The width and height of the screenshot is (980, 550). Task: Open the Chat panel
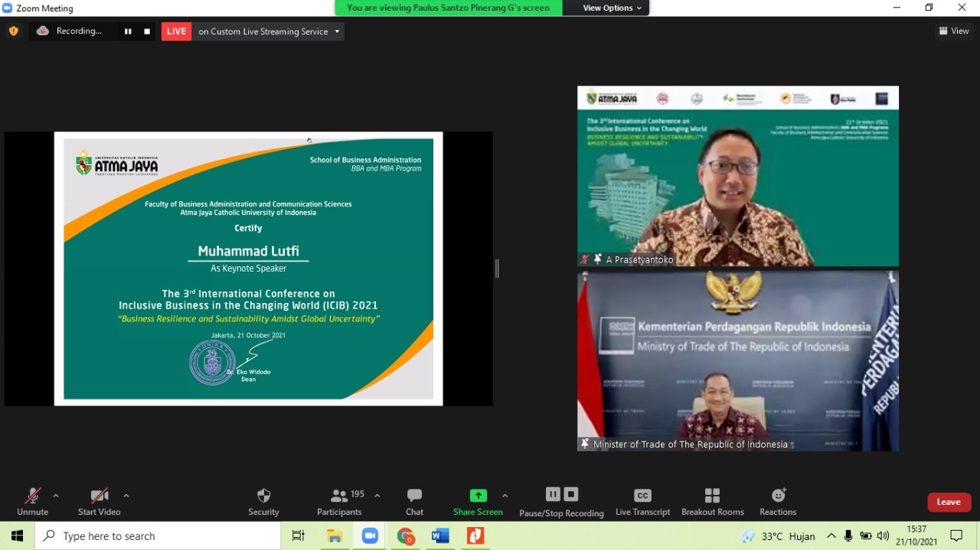(x=414, y=502)
